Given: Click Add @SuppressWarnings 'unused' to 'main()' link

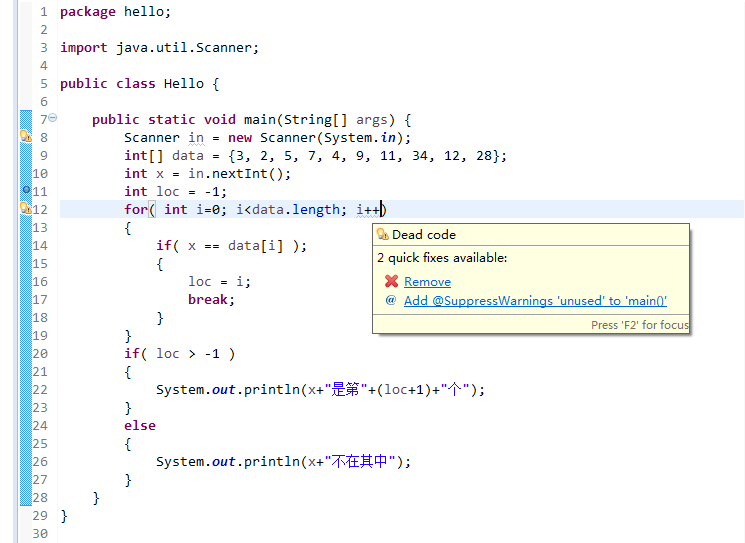Looking at the screenshot, I should pyautogui.click(x=535, y=301).
